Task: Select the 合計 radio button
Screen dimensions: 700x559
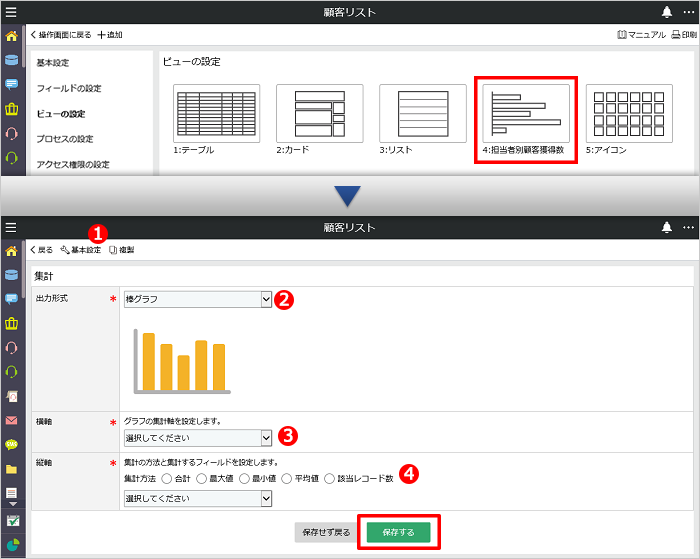Action: pyautogui.click(x=167, y=479)
